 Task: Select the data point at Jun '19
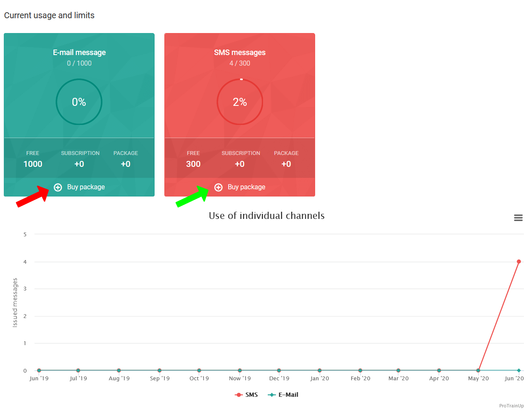point(39,371)
